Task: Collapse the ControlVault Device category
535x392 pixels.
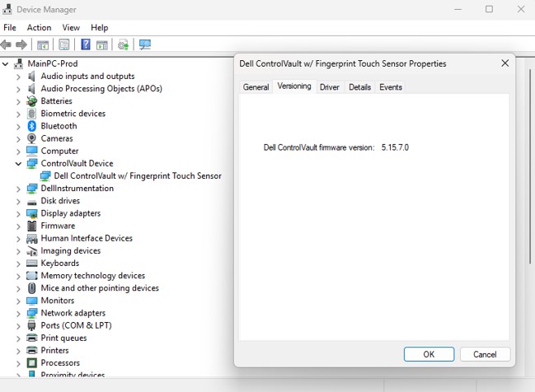Action: pyautogui.click(x=18, y=164)
